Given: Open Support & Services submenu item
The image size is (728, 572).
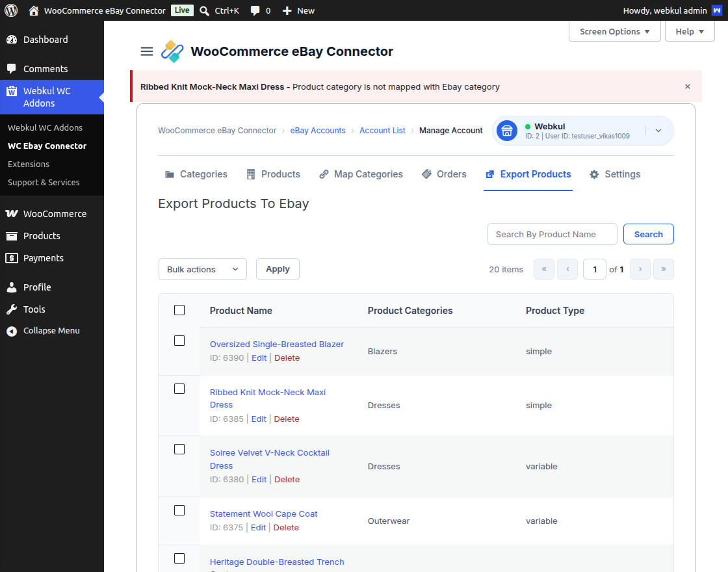Looking at the screenshot, I should point(44,182).
